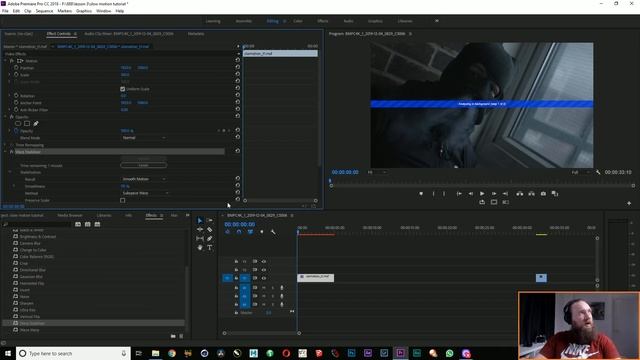Open timeline display settings wrench
The width and height of the screenshot is (640, 360).
click(273, 232)
